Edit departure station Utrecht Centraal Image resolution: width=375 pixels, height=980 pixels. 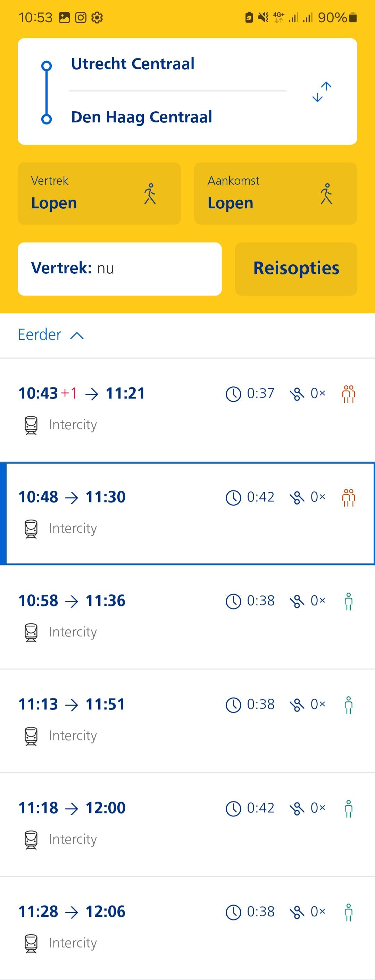click(x=133, y=64)
